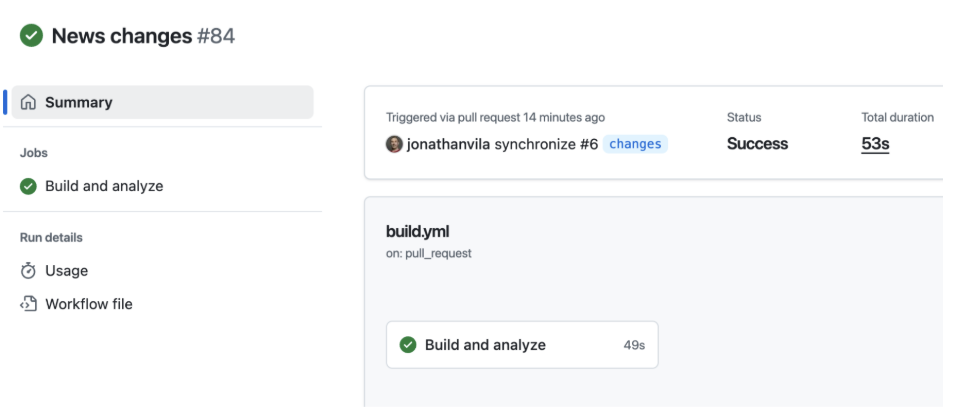958x416 pixels.
Task: Click the 49s job duration
Action: point(634,345)
